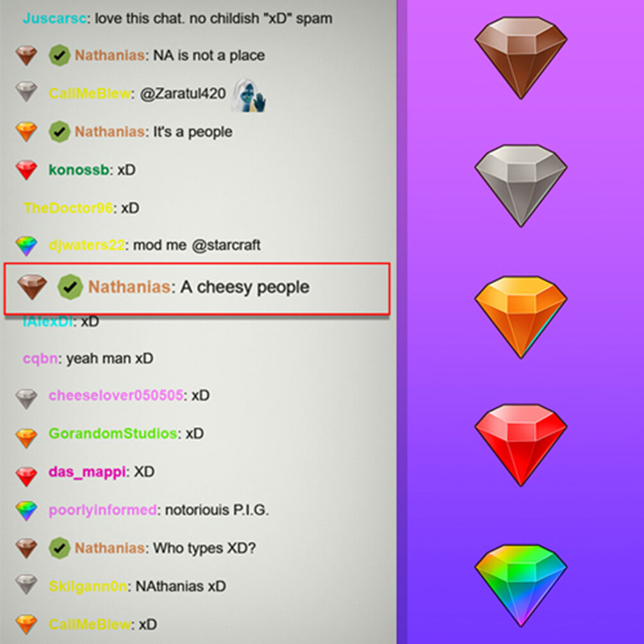The width and height of the screenshot is (644, 644).
Task: Click the rainbow gem beside djwaters22
Action: (x=26, y=246)
